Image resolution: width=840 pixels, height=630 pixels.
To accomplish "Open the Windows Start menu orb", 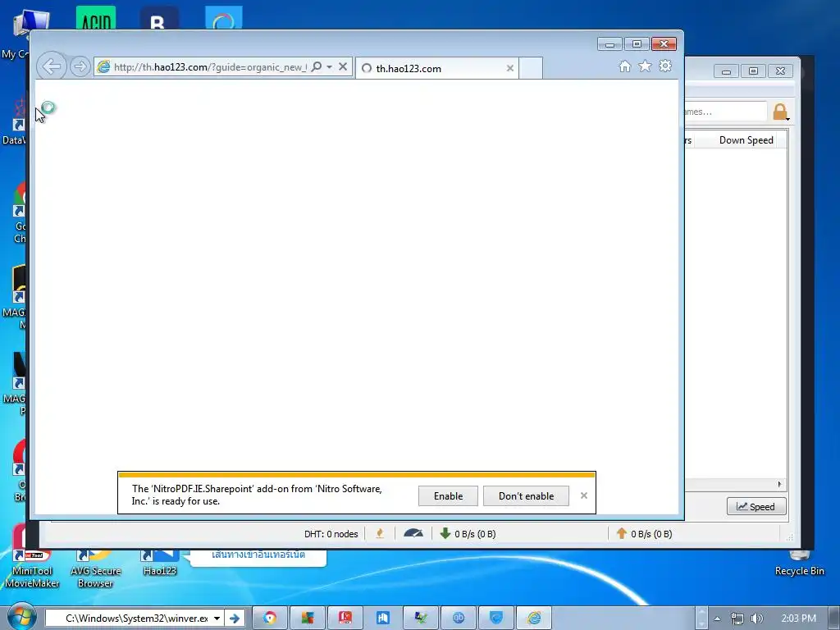I will 21,616.
